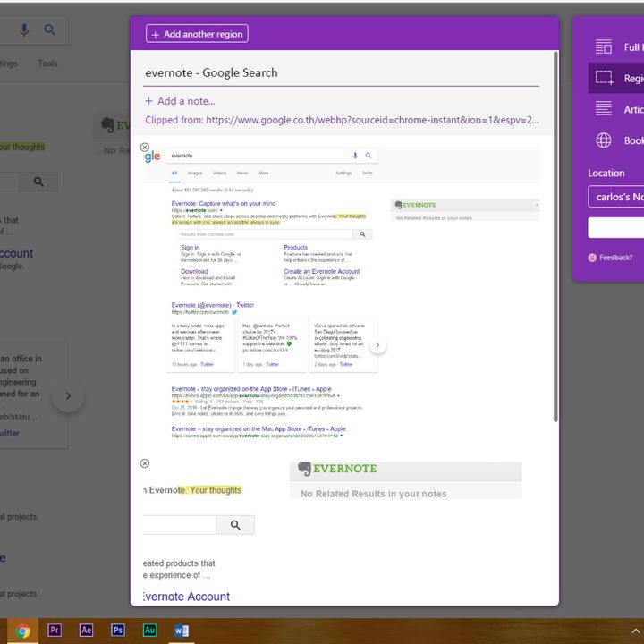
Task: Open Adobe Photoshop from the taskbar
Action: 118,630
